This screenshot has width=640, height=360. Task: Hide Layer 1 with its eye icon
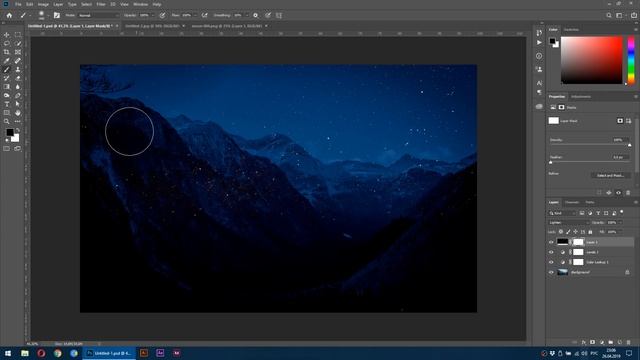point(551,242)
